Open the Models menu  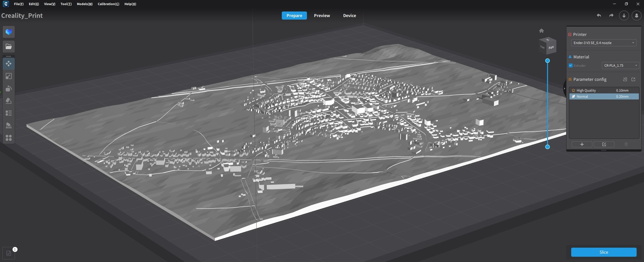tap(85, 4)
